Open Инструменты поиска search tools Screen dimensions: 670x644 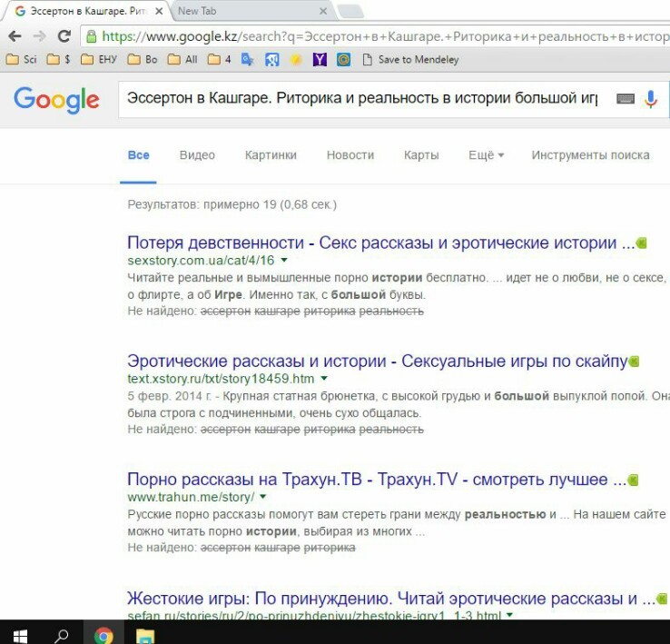(x=590, y=155)
